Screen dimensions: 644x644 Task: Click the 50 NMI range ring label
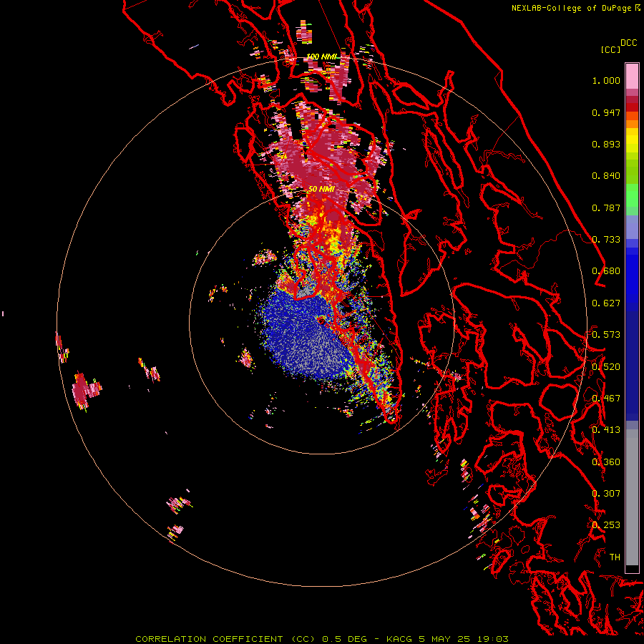[x=321, y=189]
